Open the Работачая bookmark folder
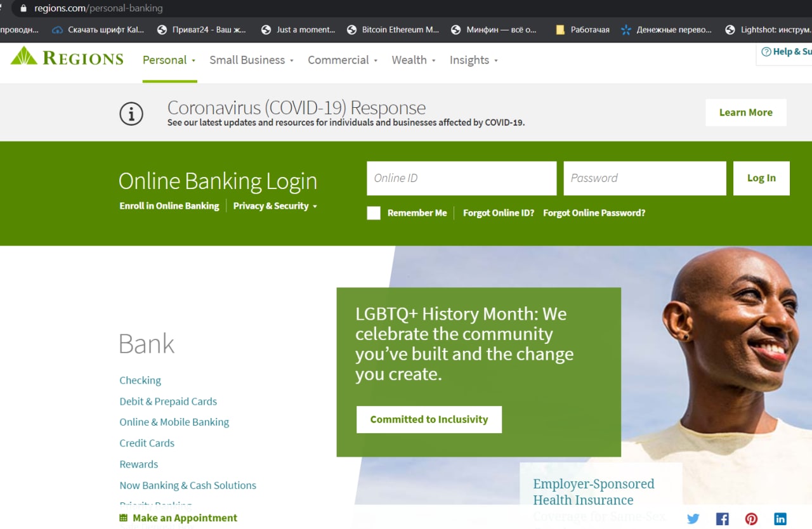 (x=582, y=29)
